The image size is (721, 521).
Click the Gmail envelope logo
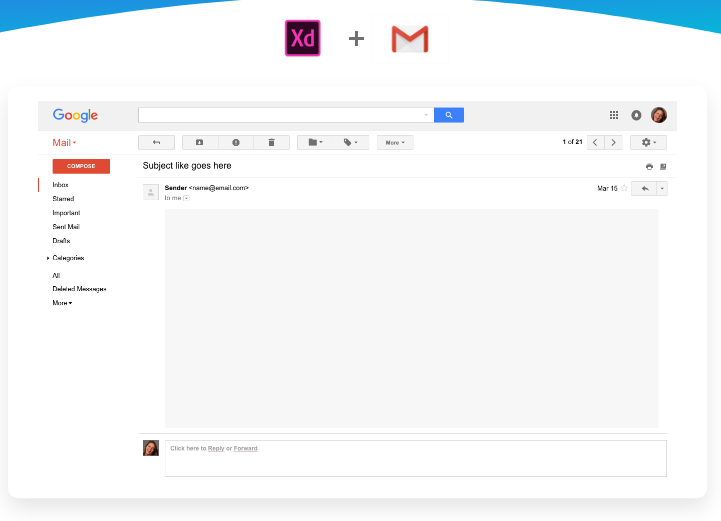[410, 39]
